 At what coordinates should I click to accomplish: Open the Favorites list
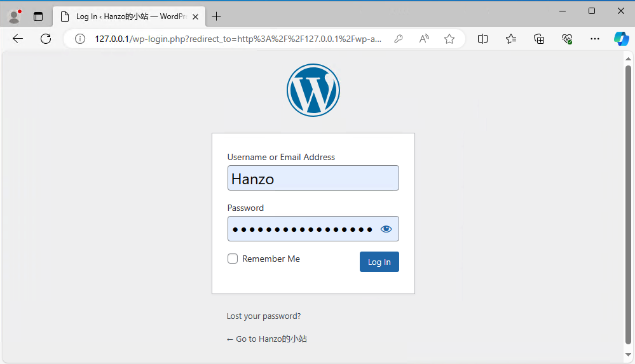pos(511,39)
